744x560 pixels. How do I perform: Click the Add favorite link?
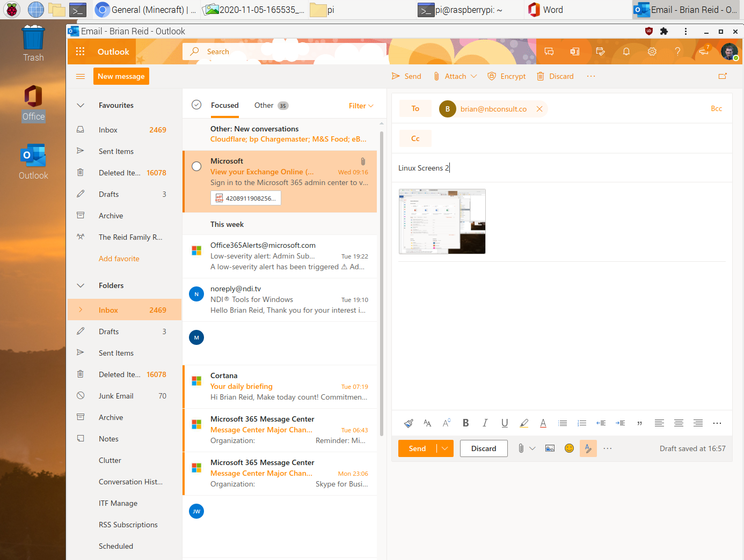coord(119,259)
